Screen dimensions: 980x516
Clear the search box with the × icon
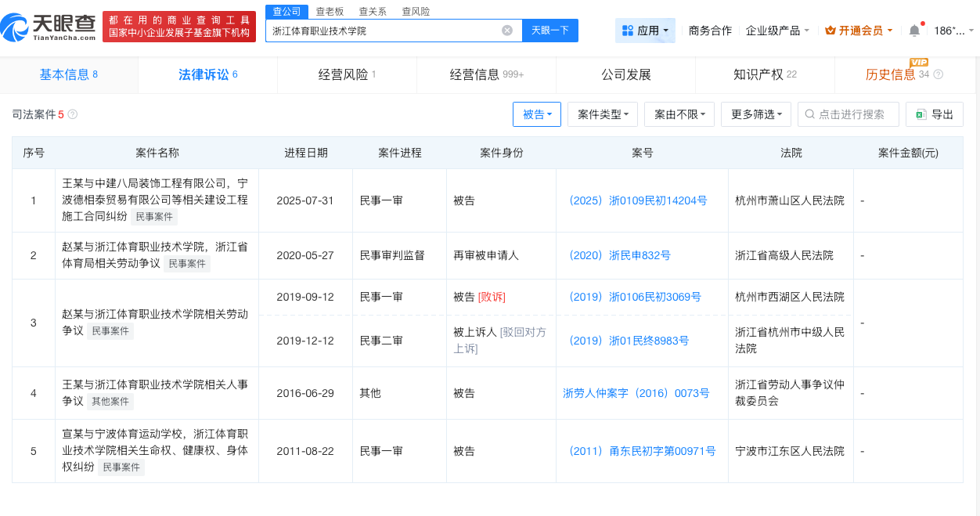tap(507, 30)
